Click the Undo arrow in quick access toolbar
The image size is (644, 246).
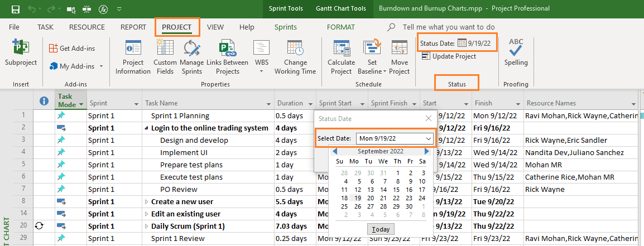point(31,8)
